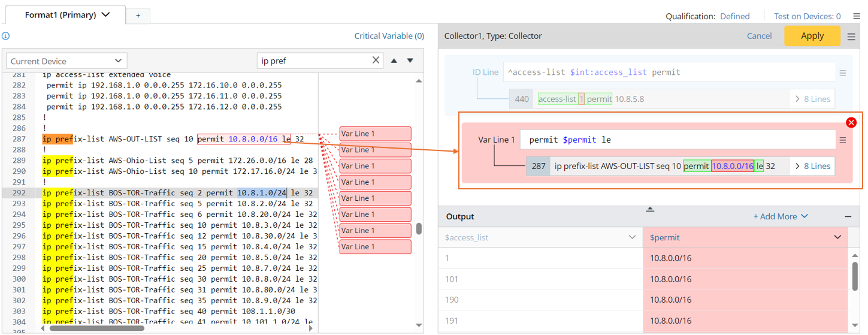868x335 pixels.
Task: Open the Var Line 1 options menu icon
Action: click(x=842, y=140)
